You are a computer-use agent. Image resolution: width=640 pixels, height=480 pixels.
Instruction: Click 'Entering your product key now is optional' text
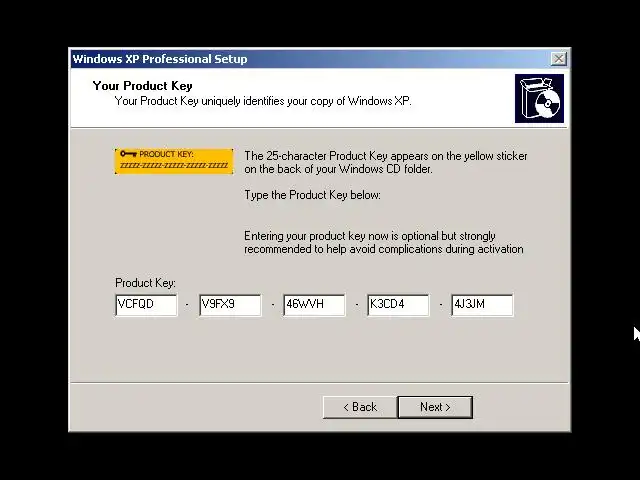[x=384, y=242]
